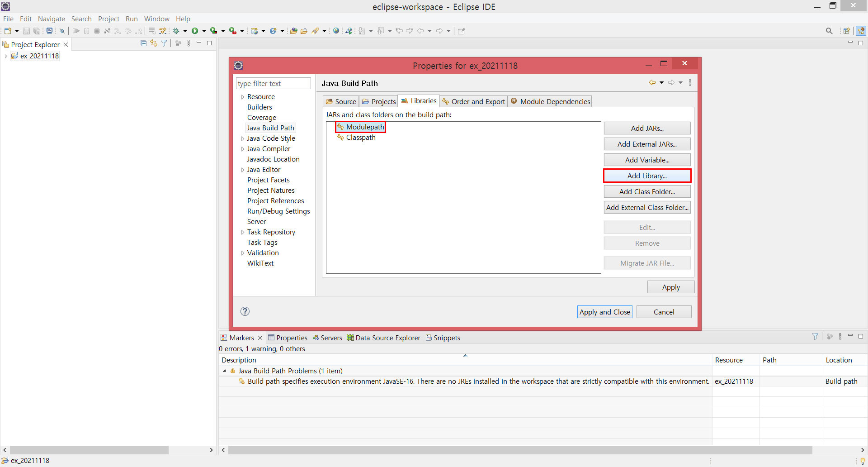The width and height of the screenshot is (868, 467).
Task: Click the Add Library... button
Action: click(x=647, y=176)
